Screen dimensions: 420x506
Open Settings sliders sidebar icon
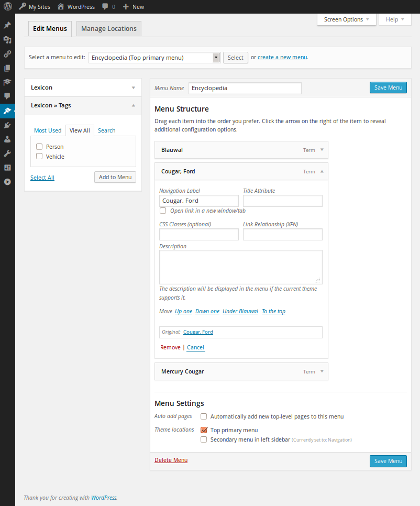(7, 168)
